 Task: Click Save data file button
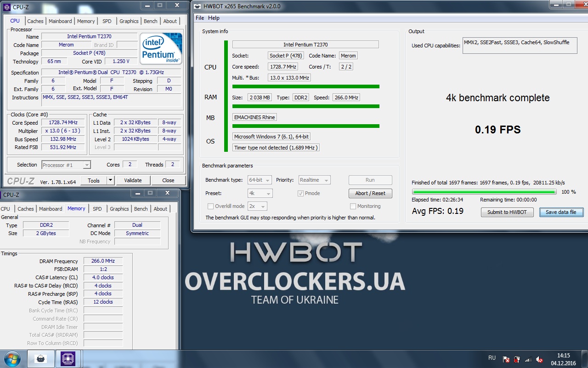561,212
